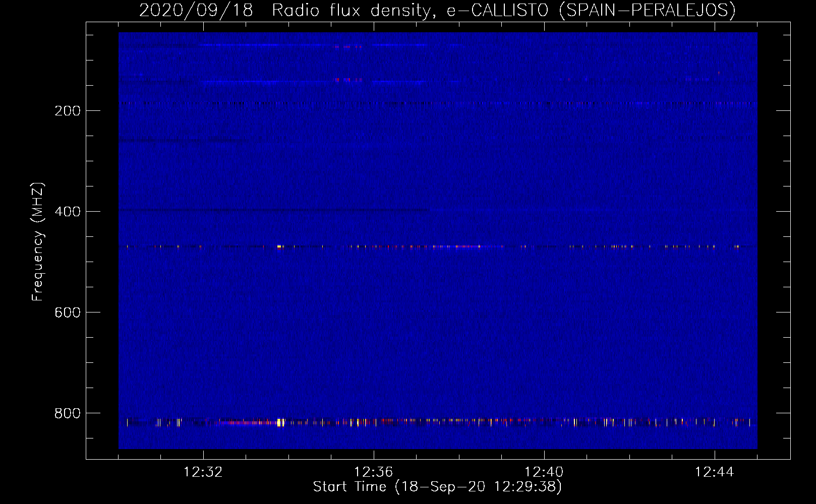
Task: Click the bright yellow burst near 800 MHz
Action: (280, 422)
